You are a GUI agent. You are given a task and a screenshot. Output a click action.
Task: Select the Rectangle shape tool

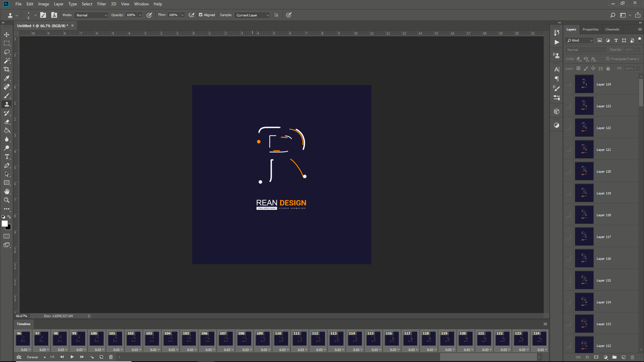pyautogui.click(x=7, y=183)
